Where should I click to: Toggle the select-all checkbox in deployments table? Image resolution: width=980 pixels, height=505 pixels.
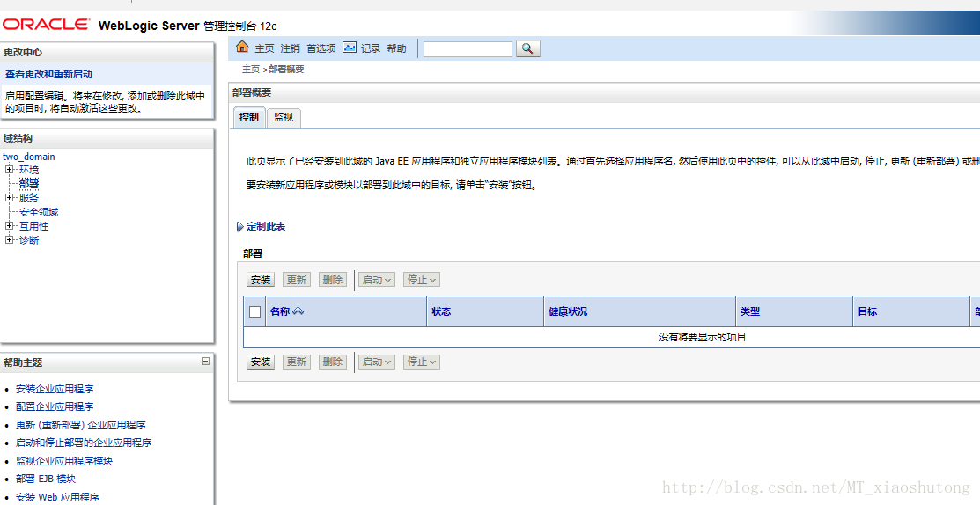coord(255,311)
